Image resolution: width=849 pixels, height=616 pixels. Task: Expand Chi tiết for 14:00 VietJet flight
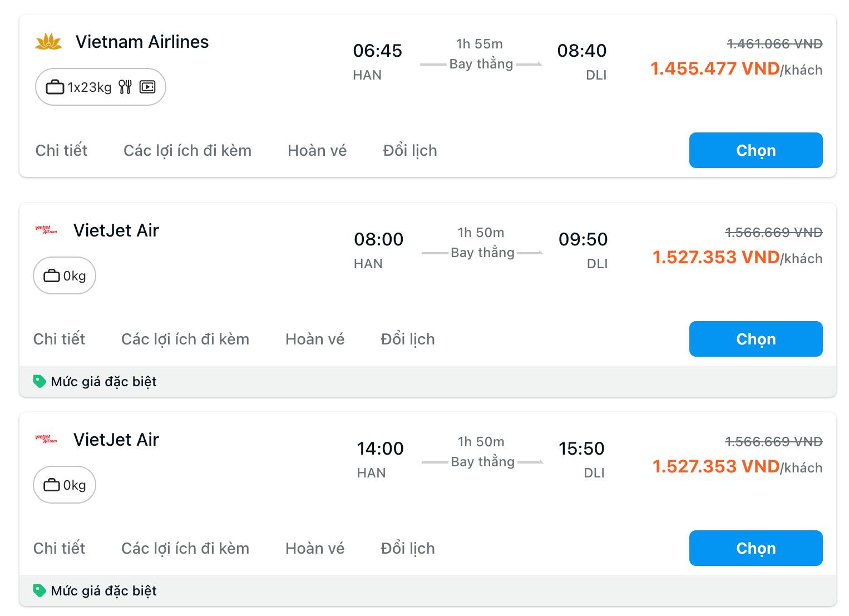(59, 548)
